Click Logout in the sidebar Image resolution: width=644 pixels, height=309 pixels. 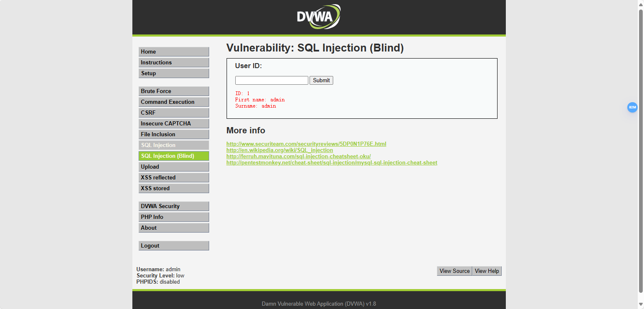pyautogui.click(x=173, y=245)
